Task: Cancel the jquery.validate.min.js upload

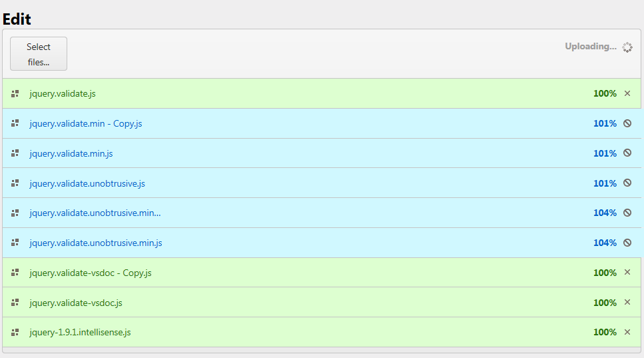Action: 627,153
